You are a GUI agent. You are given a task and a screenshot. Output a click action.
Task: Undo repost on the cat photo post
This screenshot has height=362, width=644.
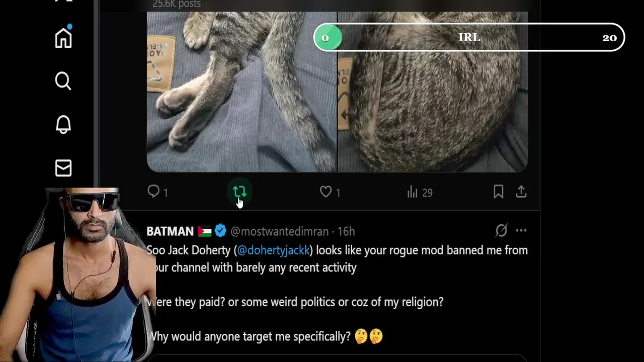tap(239, 192)
